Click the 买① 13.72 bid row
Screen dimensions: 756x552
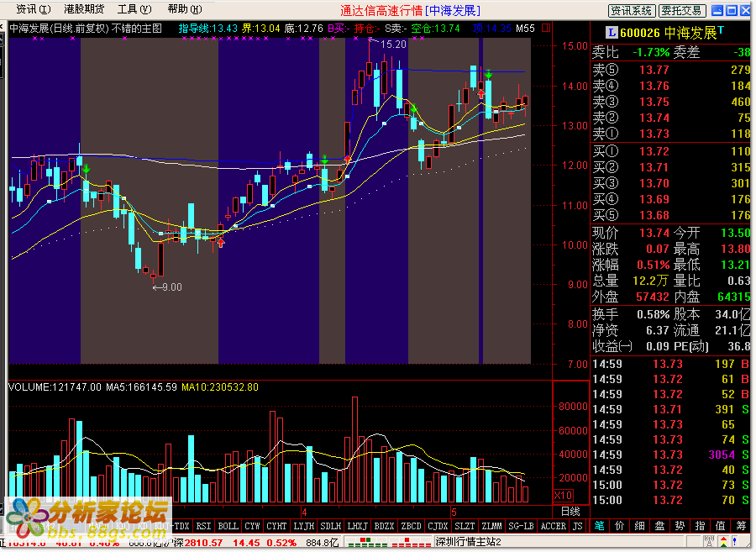(670, 151)
